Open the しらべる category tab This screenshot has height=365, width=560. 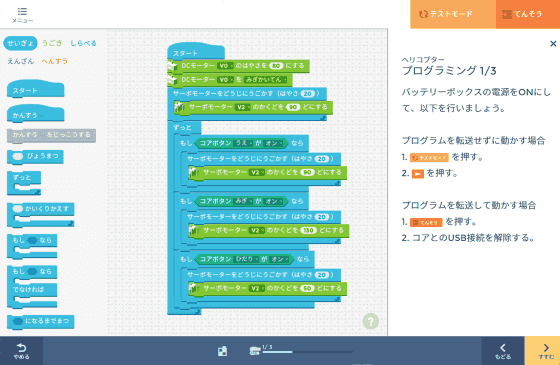tap(83, 43)
